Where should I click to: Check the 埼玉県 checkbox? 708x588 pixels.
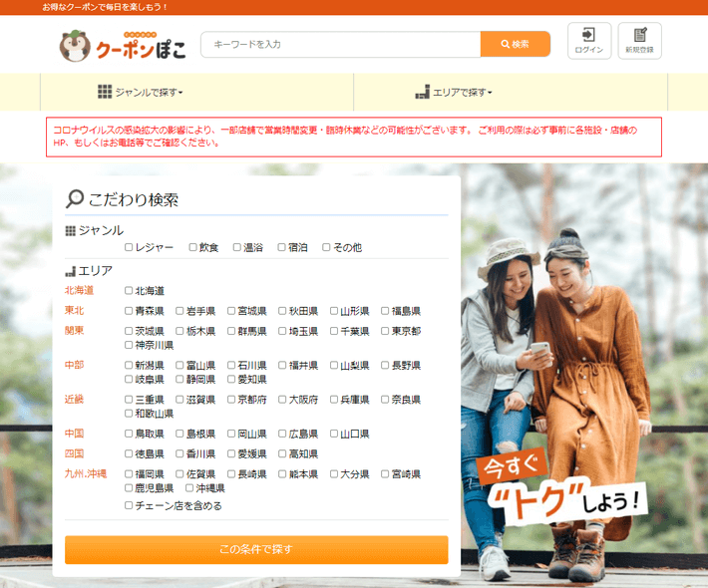282,331
